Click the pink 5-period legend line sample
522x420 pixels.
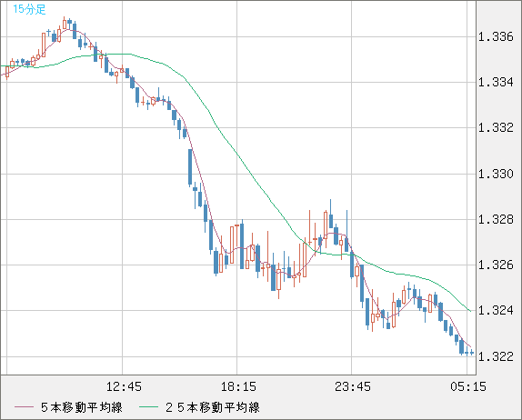pyautogui.click(x=24, y=407)
